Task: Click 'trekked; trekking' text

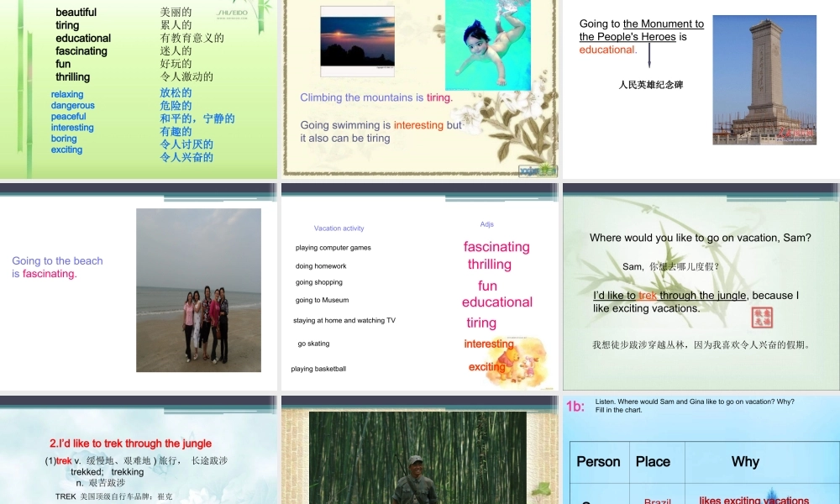Action: coord(108,472)
